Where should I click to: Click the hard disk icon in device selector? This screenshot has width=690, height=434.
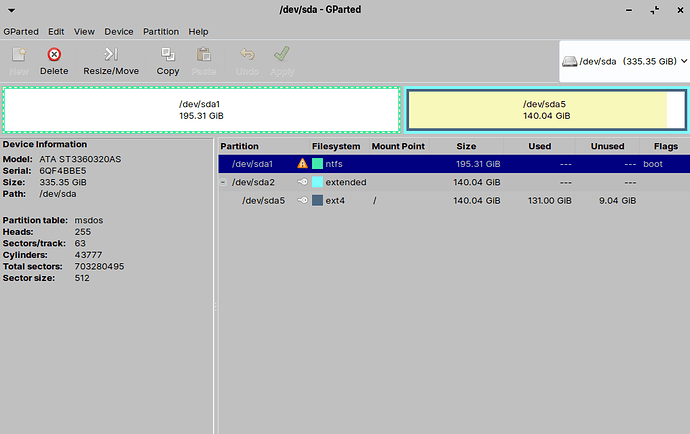pyautogui.click(x=569, y=62)
